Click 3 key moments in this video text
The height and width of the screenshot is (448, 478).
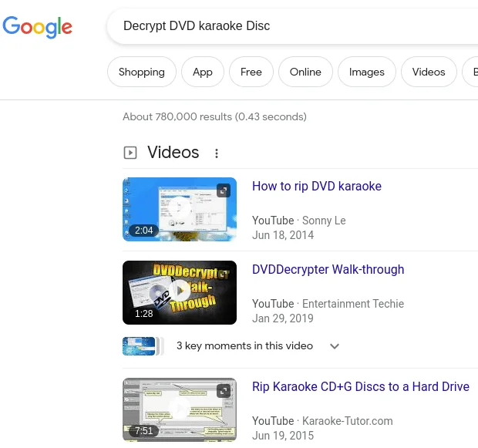tap(245, 346)
